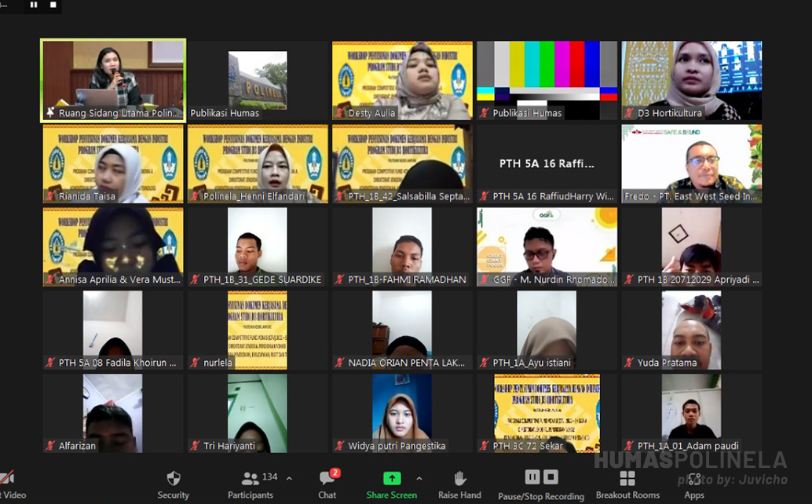
Task: Toggle the video camera on
Action: click(8, 479)
